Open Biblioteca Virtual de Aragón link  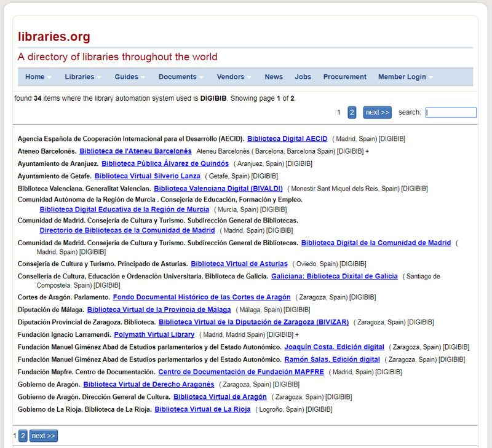(x=220, y=397)
